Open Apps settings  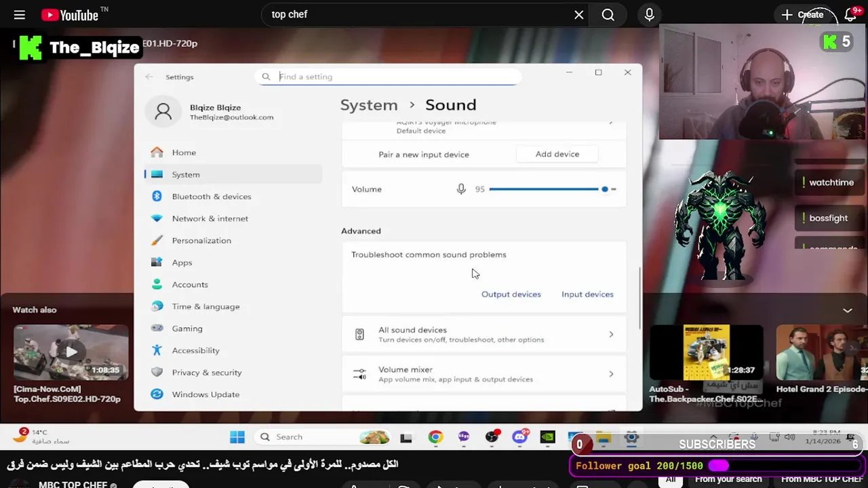(x=233, y=262)
